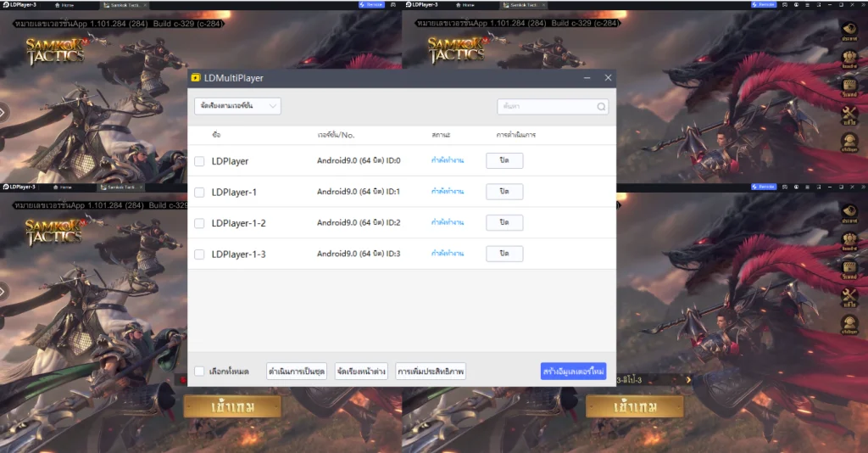Click the wrench repair icon in bottom-right emulator
Image resolution: width=868 pixels, height=453 pixels.
coord(849,296)
